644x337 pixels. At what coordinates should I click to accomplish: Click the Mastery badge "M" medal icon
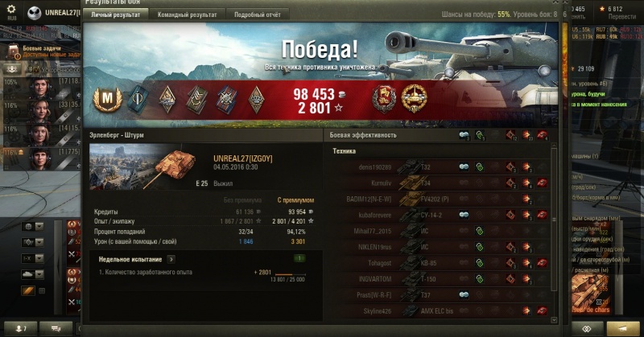108,99
